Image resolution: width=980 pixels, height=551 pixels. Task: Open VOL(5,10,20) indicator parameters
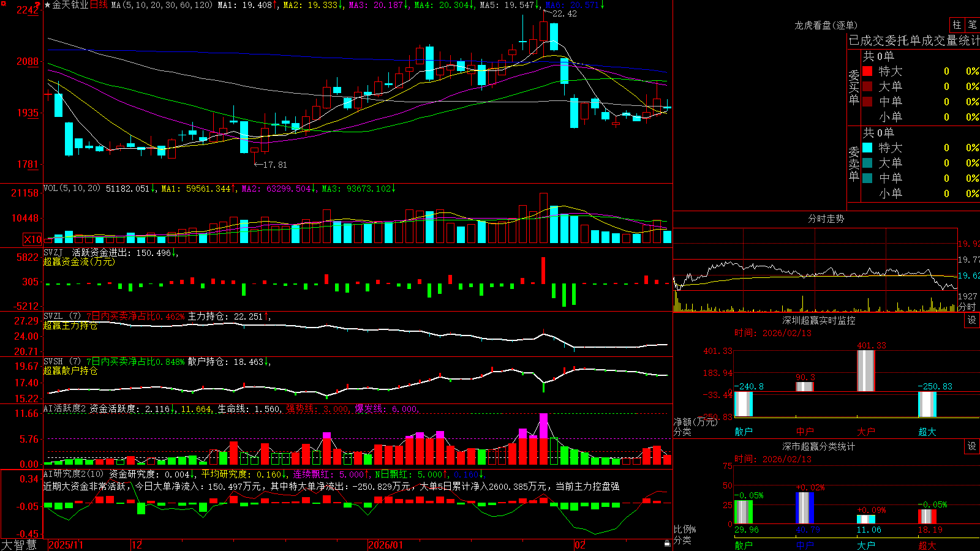[72, 189]
